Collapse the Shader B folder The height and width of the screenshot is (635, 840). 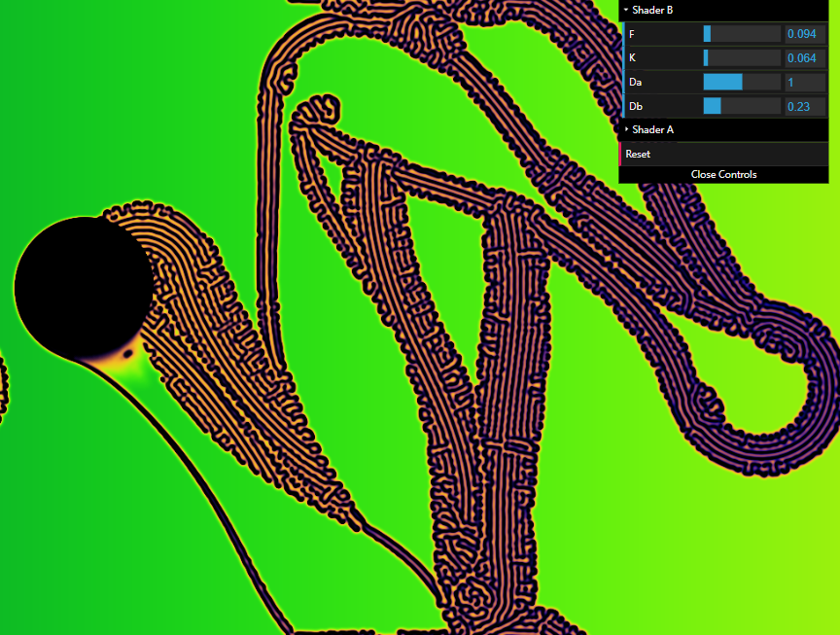tap(651, 10)
